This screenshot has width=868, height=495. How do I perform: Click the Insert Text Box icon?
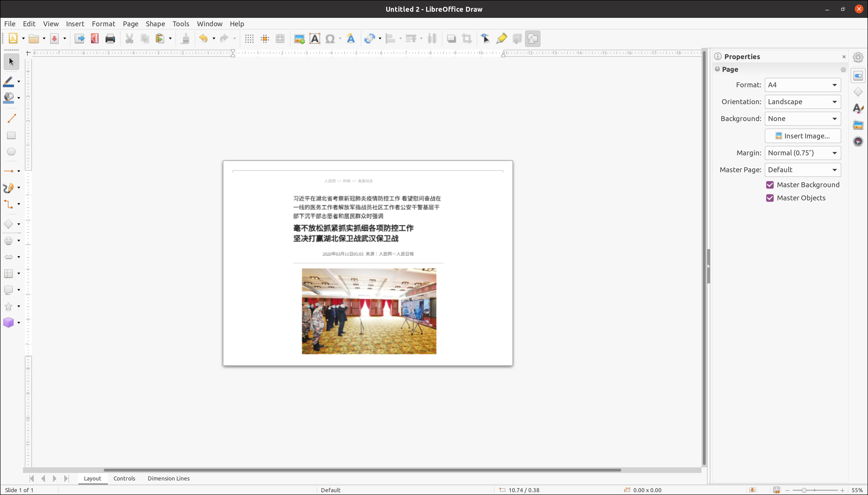(x=315, y=38)
